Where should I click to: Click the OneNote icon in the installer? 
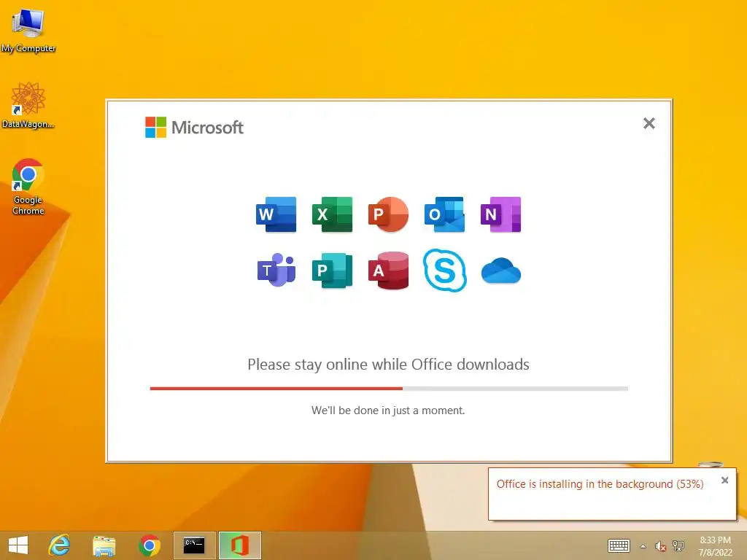coord(500,214)
